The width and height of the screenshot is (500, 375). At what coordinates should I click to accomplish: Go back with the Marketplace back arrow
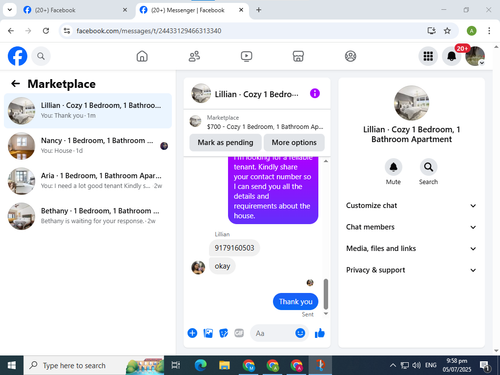pos(15,83)
